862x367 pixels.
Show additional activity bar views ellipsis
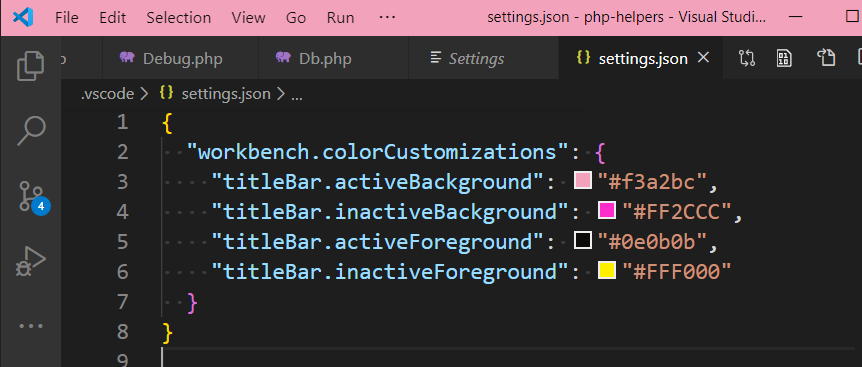[31, 326]
